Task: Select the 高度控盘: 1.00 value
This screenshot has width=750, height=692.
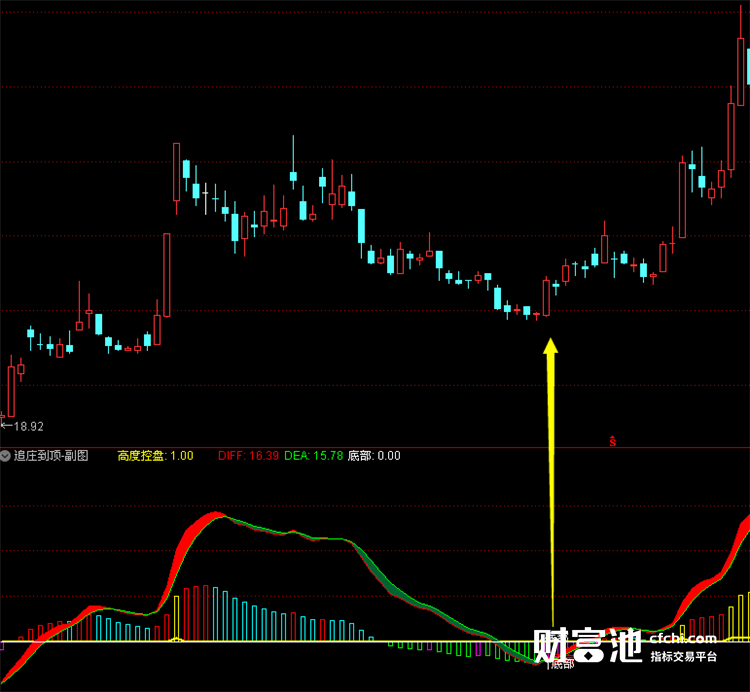Action: coord(155,456)
